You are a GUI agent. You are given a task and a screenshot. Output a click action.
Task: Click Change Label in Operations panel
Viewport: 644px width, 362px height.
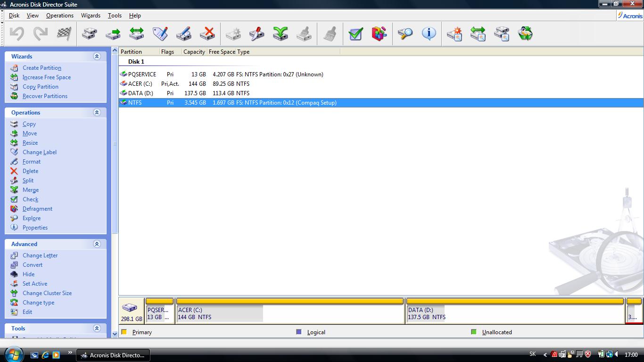(40, 152)
